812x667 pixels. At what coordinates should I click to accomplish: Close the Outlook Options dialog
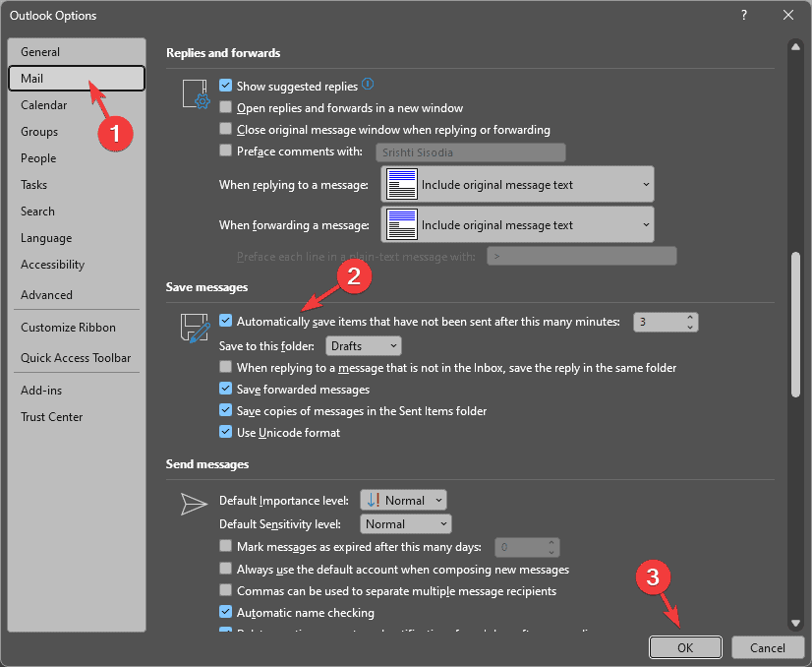tap(788, 15)
